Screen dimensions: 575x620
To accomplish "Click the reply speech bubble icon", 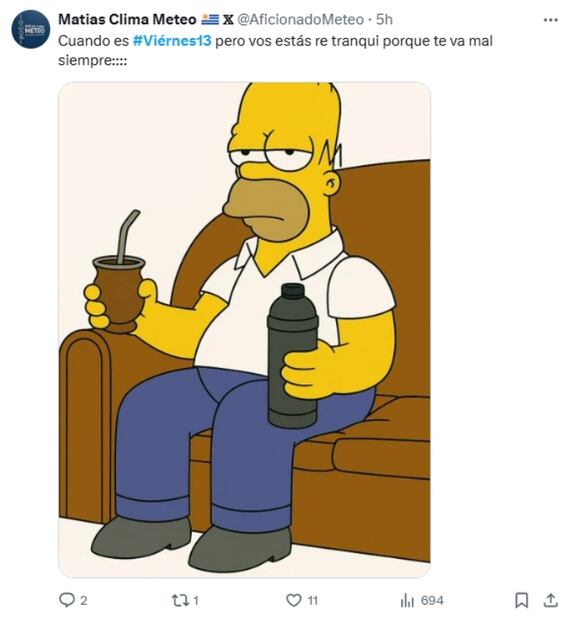I will pyautogui.click(x=66, y=600).
